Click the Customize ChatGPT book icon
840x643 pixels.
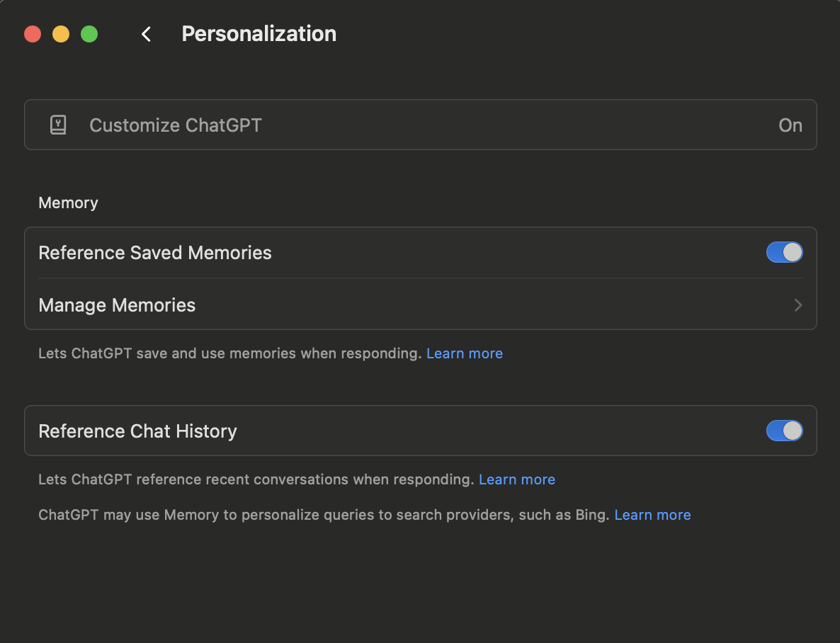[x=58, y=125]
